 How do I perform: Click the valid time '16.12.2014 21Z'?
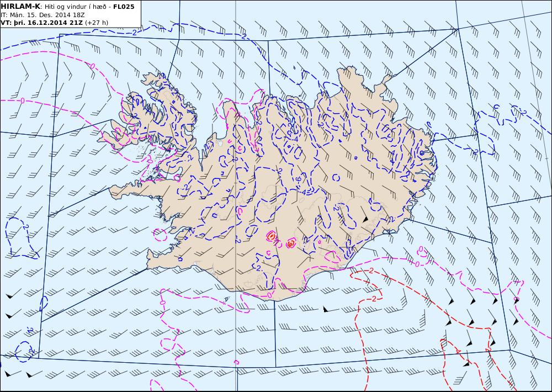55,23
